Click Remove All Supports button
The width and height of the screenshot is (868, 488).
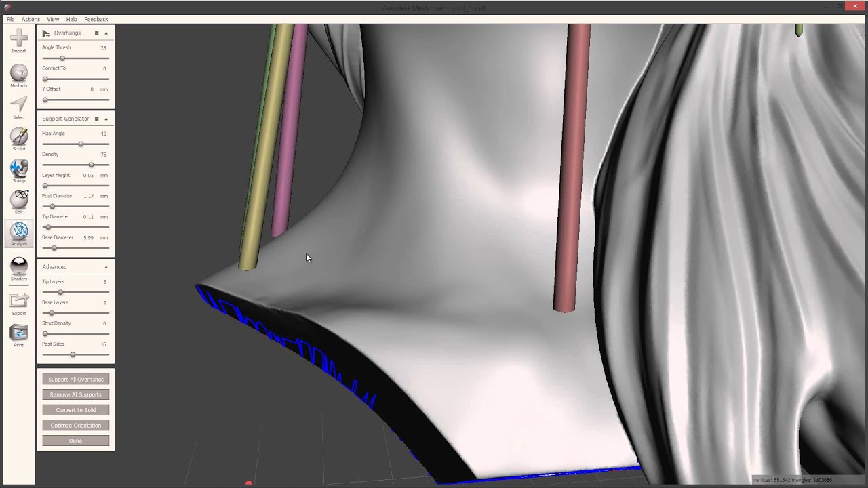tap(76, 394)
